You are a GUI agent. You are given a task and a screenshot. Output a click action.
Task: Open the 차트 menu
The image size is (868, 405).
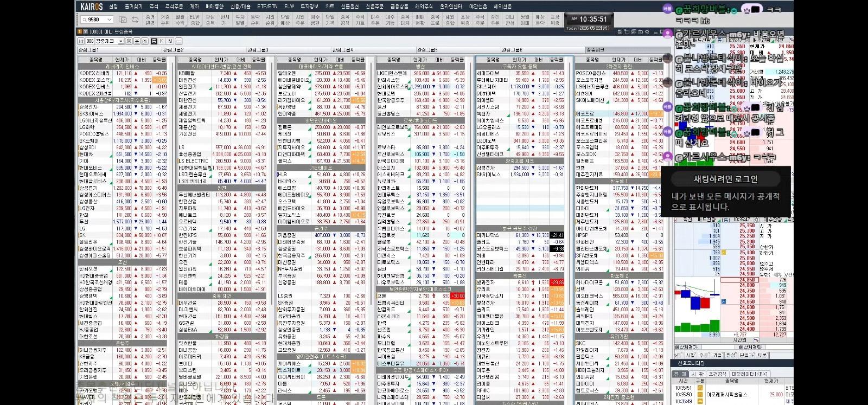click(x=330, y=7)
